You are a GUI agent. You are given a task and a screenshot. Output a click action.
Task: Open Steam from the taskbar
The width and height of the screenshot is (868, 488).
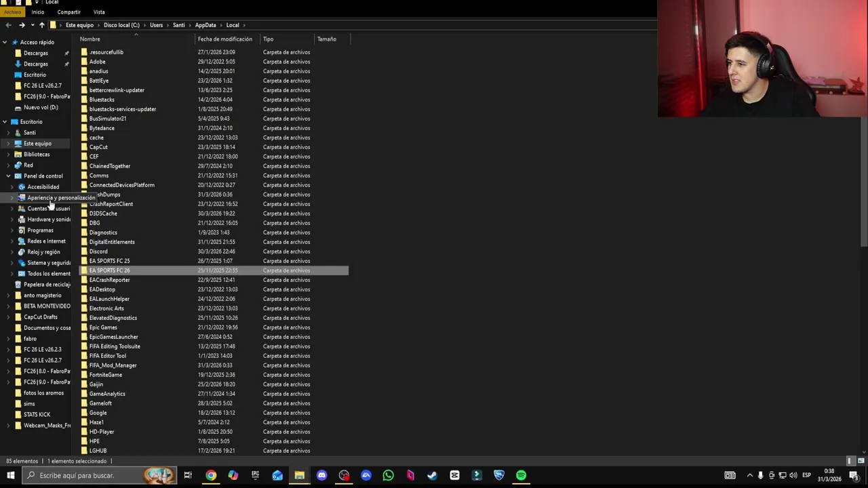pyautogui.click(x=432, y=475)
